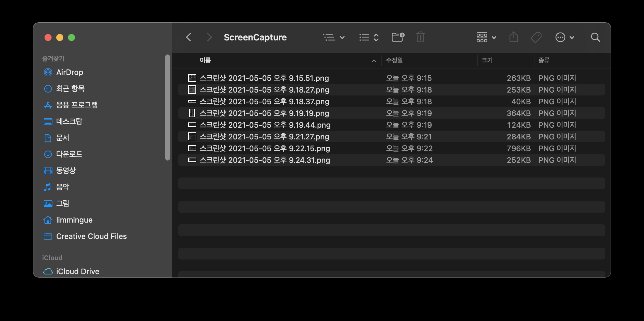Select 다운로드 in the sidebar
The width and height of the screenshot is (644, 321).
point(69,154)
